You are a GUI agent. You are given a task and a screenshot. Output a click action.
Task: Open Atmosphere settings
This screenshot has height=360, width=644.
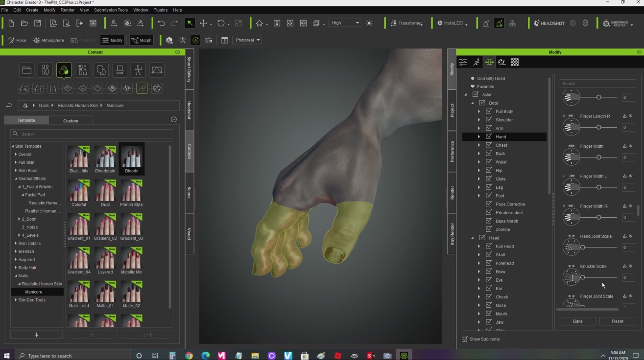tap(48, 40)
